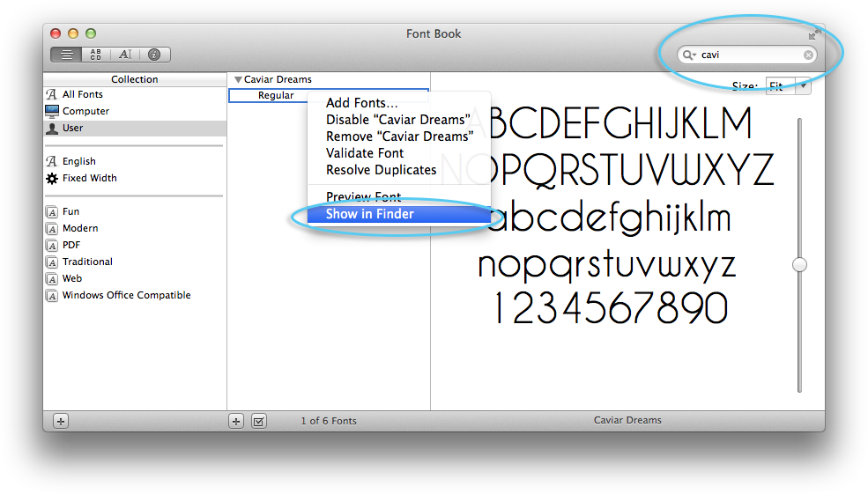The width and height of the screenshot is (868, 494).
Task: Switch to custom text preview view
Action: point(125,55)
